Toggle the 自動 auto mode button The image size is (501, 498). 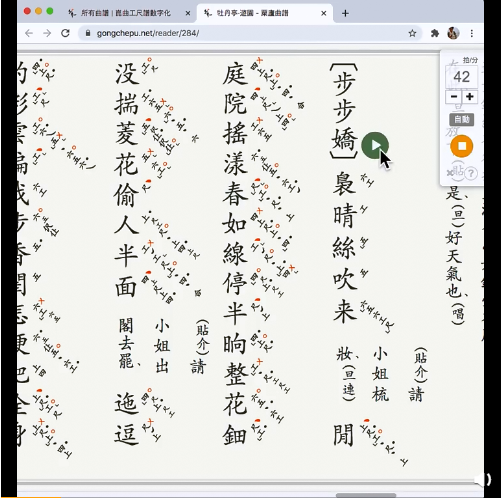[x=462, y=119]
